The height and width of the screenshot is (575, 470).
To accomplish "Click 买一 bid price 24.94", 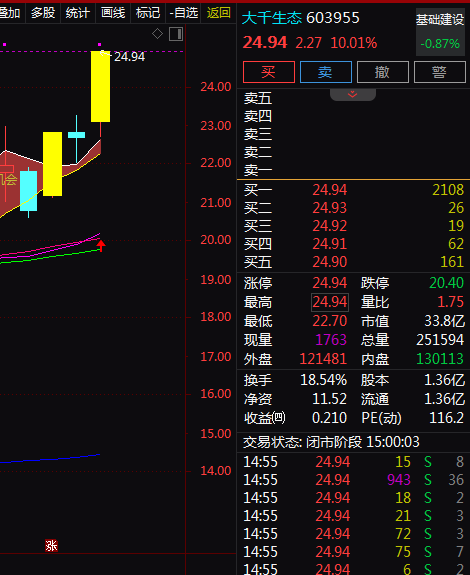I will click(x=330, y=190).
